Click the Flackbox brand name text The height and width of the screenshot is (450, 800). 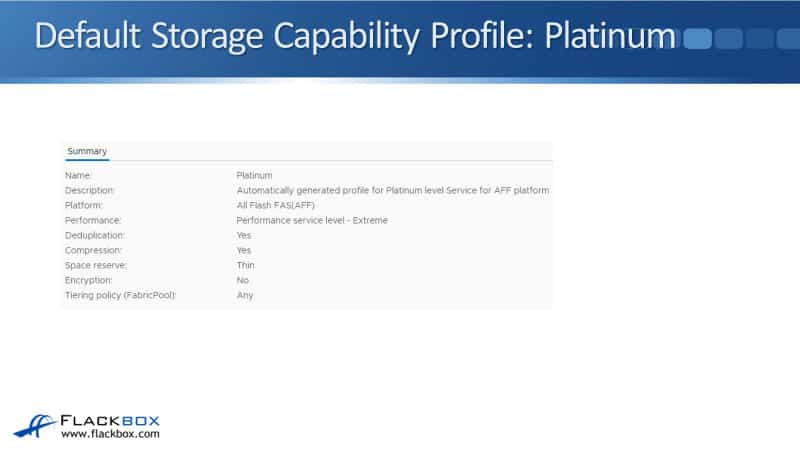(110, 419)
